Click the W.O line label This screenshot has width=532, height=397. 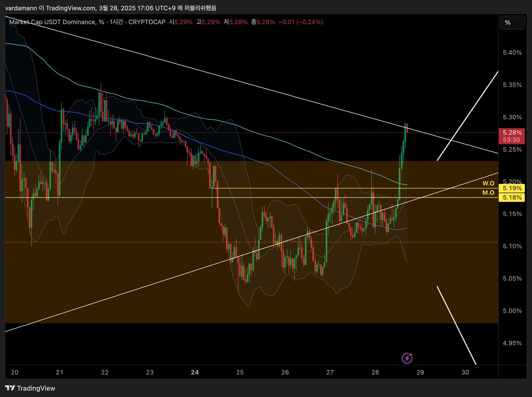coord(488,183)
